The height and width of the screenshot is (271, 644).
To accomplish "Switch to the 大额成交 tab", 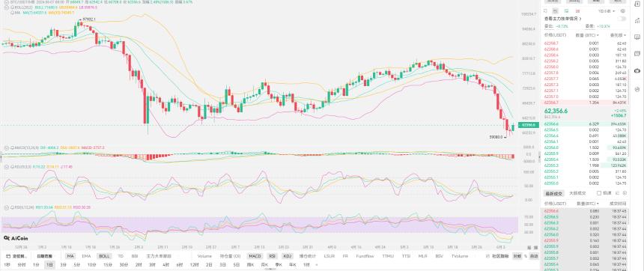I will pyautogui.click(x=577, y=193).
